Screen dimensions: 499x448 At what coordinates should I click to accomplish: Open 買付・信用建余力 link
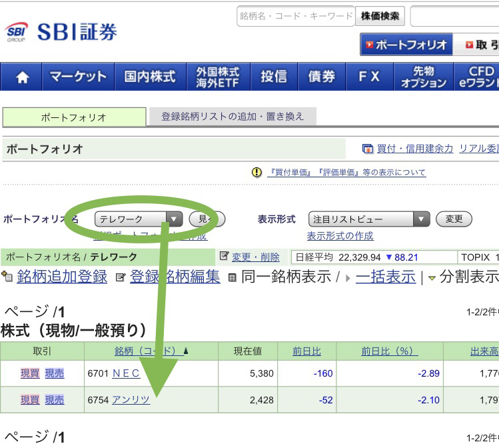click(414, 149)
